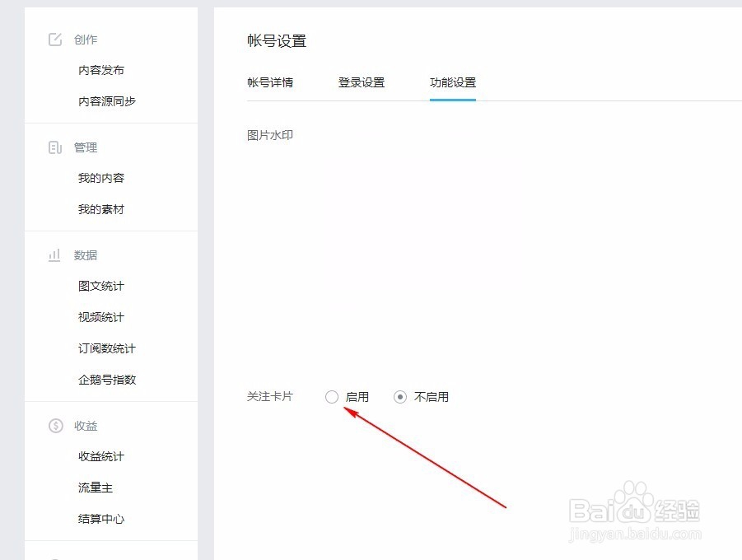View 图文统计 data
Image resolution: width=742 pixels, height=560 pixels.
(100, 286)
